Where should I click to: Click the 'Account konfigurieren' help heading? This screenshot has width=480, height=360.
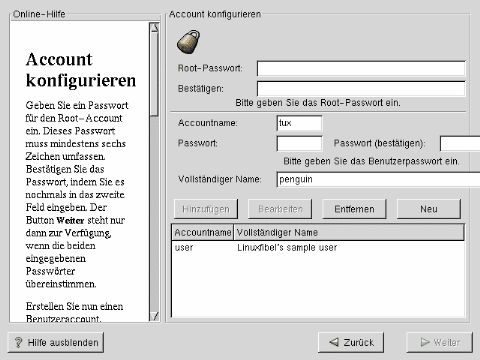(81, 70)
